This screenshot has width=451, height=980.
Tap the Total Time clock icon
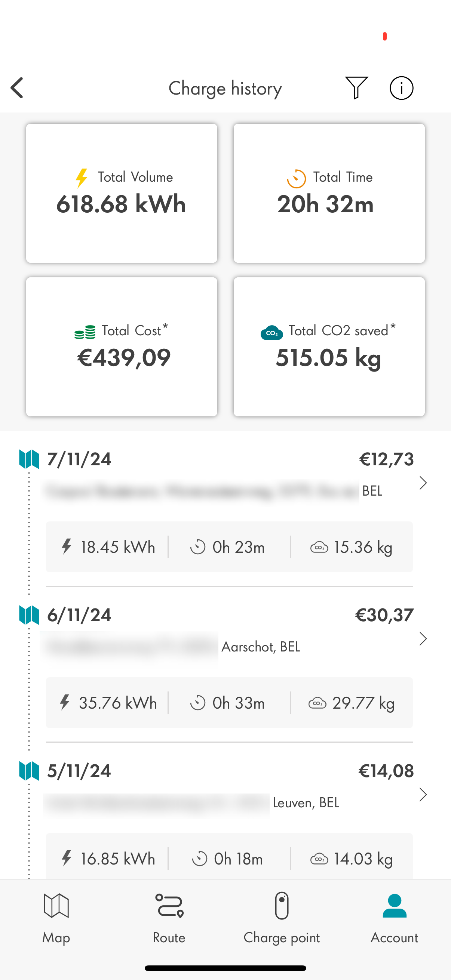pyautogui.click(x=296, y=178)
